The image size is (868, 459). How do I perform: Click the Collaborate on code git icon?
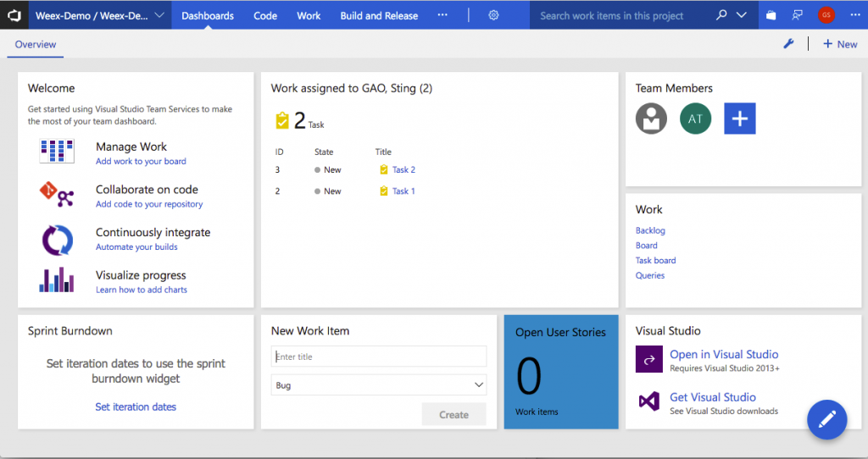click(57, 194)
